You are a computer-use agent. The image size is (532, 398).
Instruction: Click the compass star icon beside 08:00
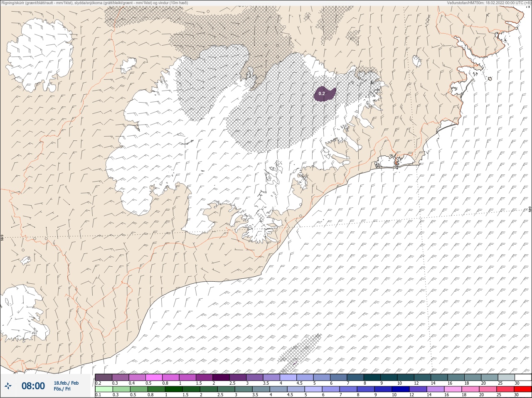(x=9, y=386)
